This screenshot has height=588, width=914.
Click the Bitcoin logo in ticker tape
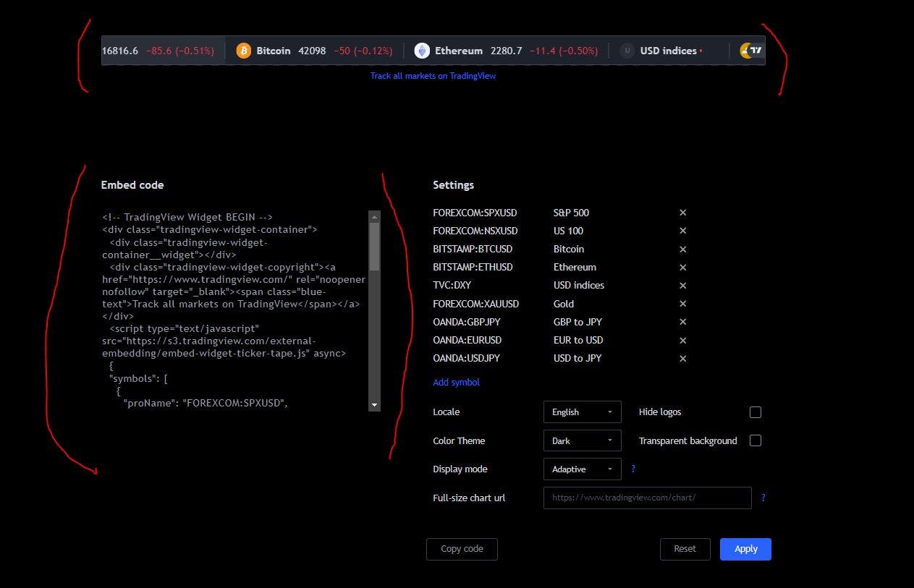[x=243, y=51]
